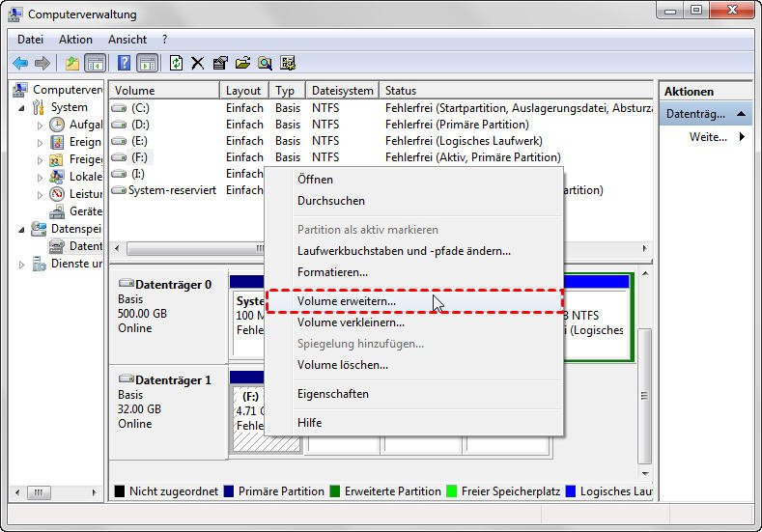The height and width of the screenshot is (532, 762).
Task: Expand the Aufgabenplanung tree node
Action: [40, 126]
